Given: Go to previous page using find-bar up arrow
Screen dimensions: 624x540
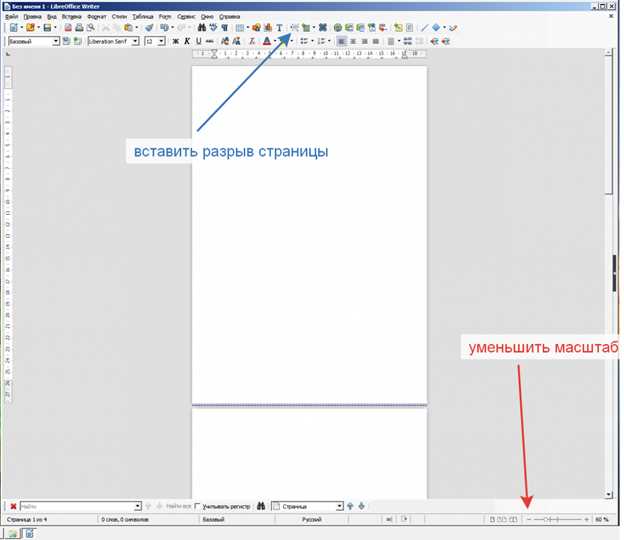Looking at the screenshot, I should tap(350, 506).
